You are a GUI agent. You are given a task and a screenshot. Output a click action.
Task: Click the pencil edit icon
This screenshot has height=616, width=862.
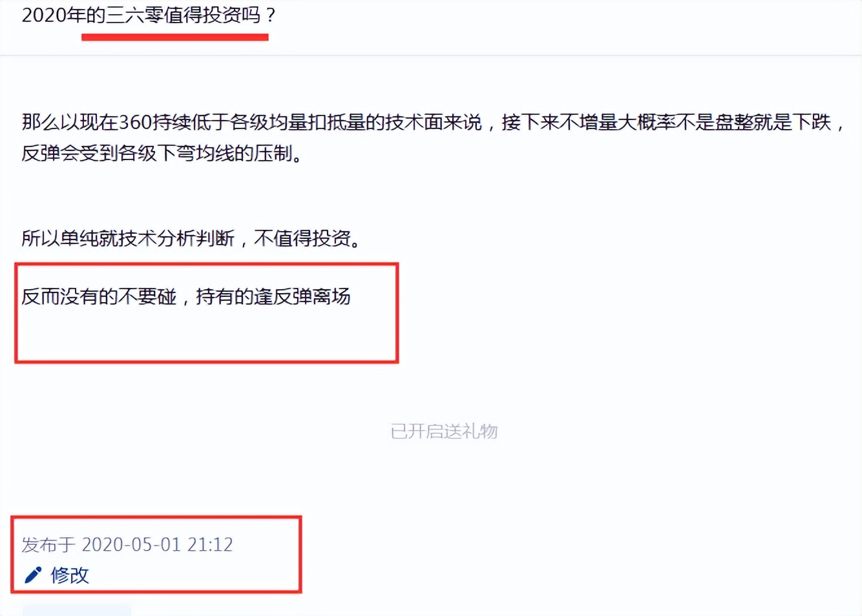point(33,575)
